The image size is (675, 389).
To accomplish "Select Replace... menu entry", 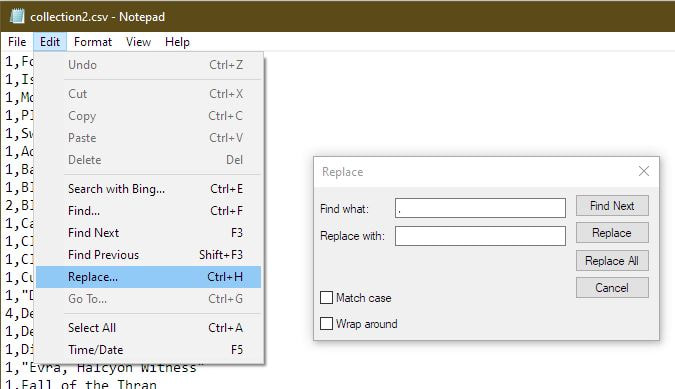I will tap(149, 277).
